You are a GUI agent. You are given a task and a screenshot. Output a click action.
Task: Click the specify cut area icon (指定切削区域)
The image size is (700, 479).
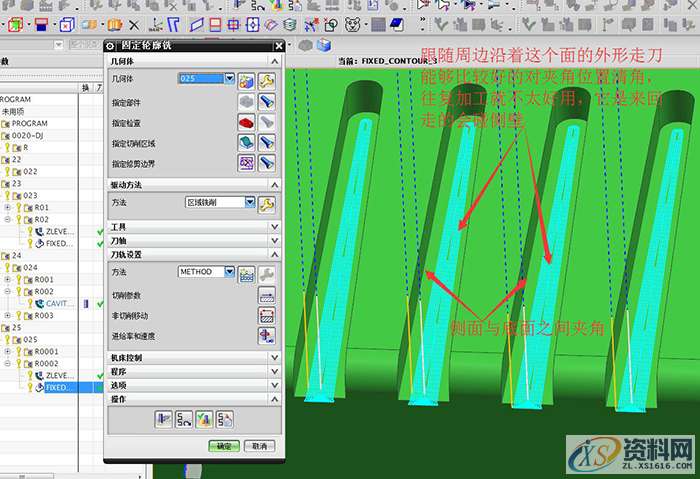246,142
